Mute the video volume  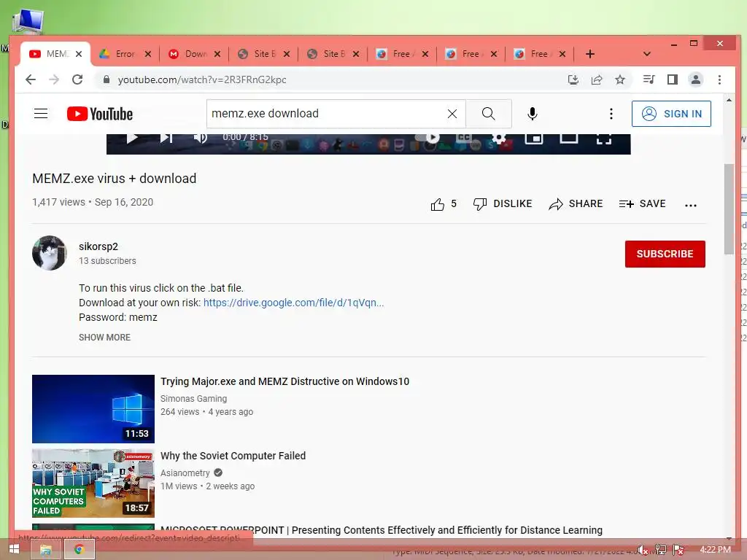tap(200, 138)
